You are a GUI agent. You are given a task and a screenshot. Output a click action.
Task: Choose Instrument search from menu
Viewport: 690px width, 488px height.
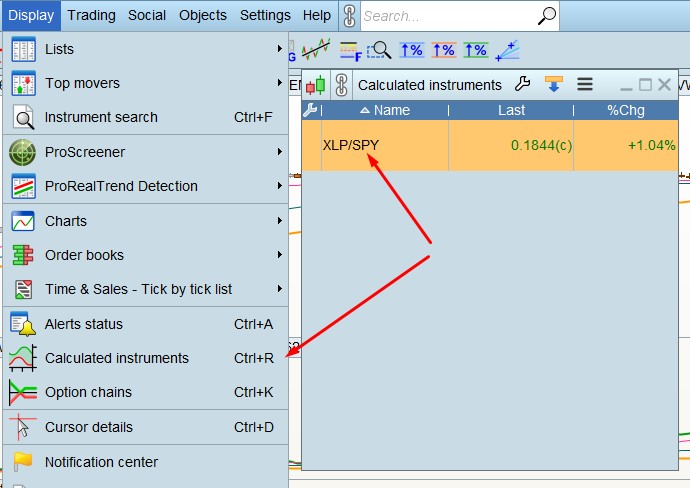pyautogui.click(x=145, y=117)
